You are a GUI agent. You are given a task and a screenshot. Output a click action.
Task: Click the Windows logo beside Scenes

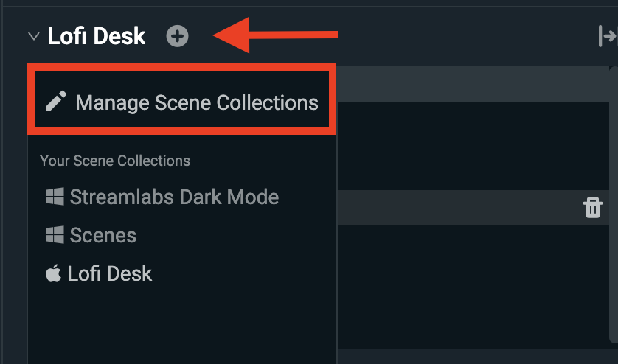click(54, 235)
